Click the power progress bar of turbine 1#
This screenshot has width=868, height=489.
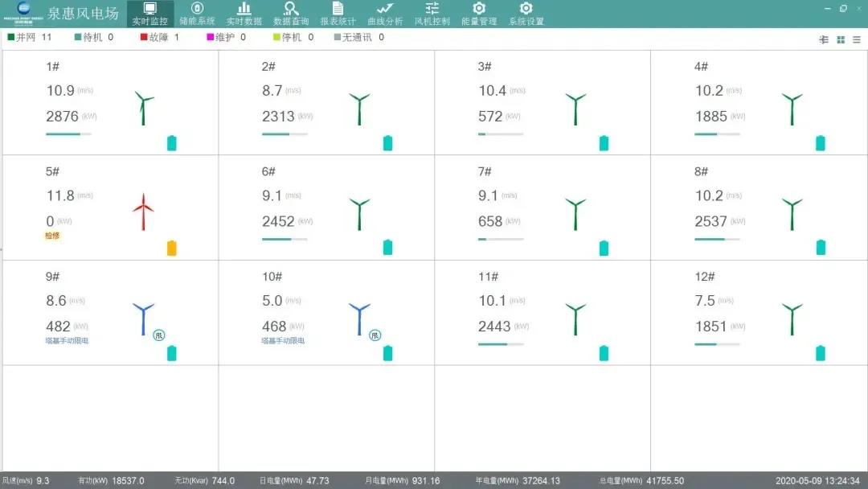[x=68, y=134]
